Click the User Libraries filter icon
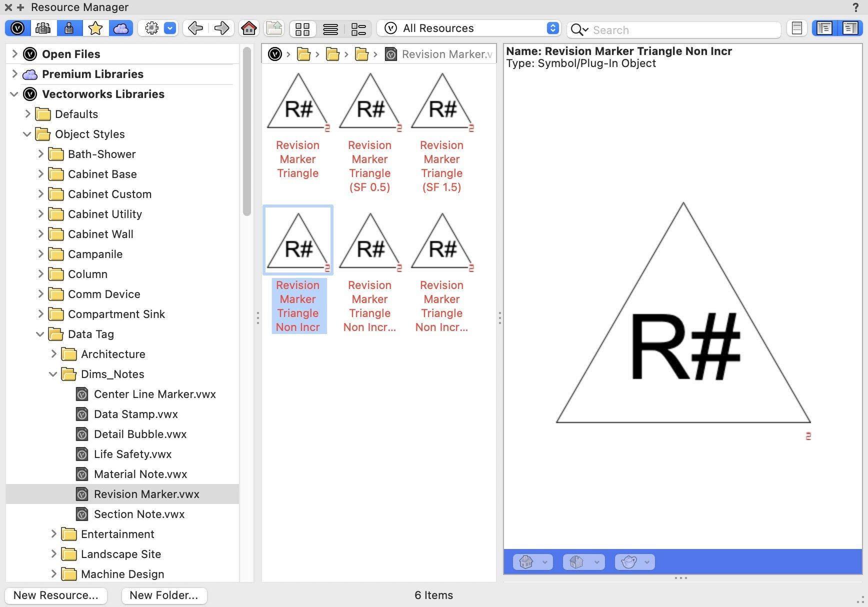Viewport: 868px width, 607px height. (x=69, y=28)
